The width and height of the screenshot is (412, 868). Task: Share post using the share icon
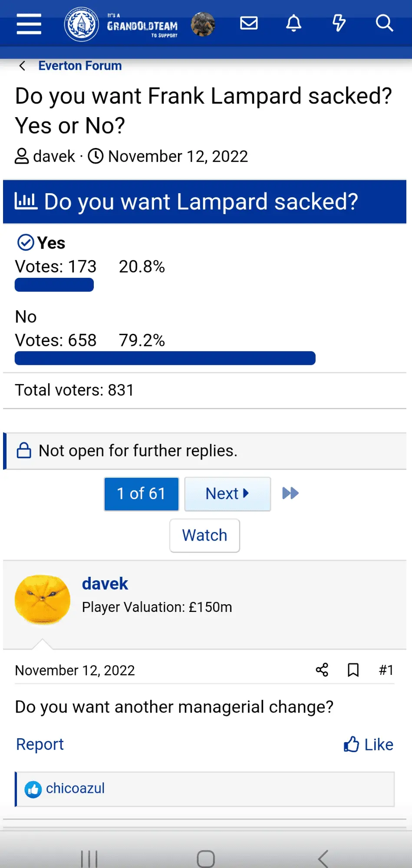(x=322, y=670)
